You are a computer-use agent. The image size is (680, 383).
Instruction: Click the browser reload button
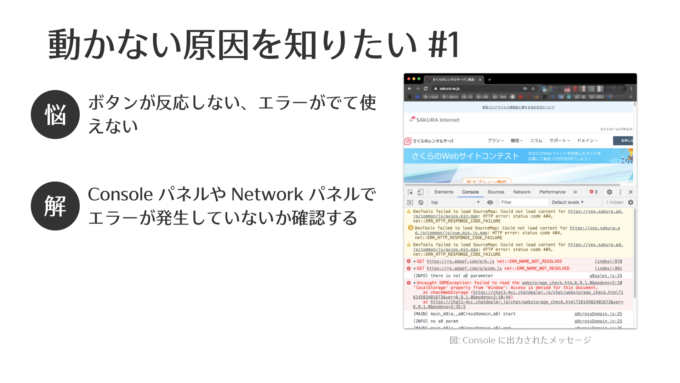(426, 88)
